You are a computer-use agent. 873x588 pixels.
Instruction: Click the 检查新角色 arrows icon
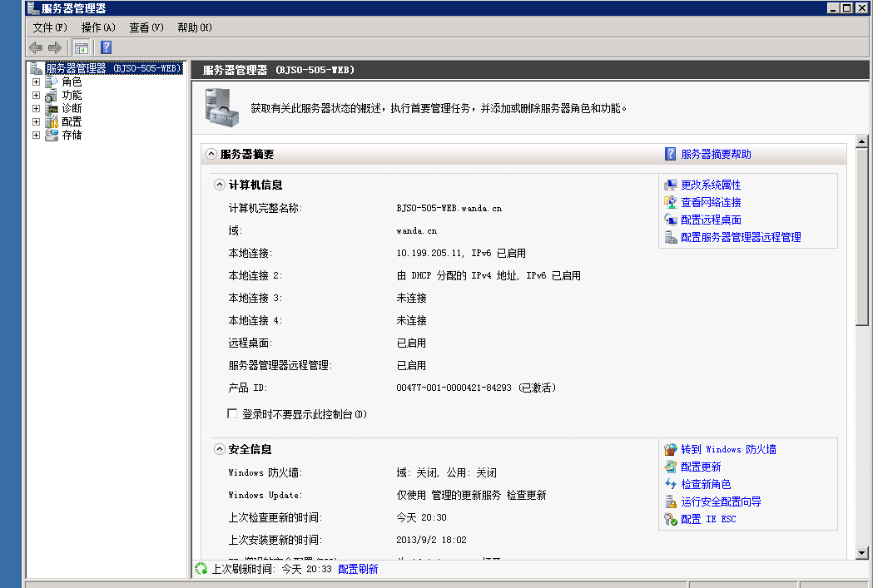(x=670, y=484)
